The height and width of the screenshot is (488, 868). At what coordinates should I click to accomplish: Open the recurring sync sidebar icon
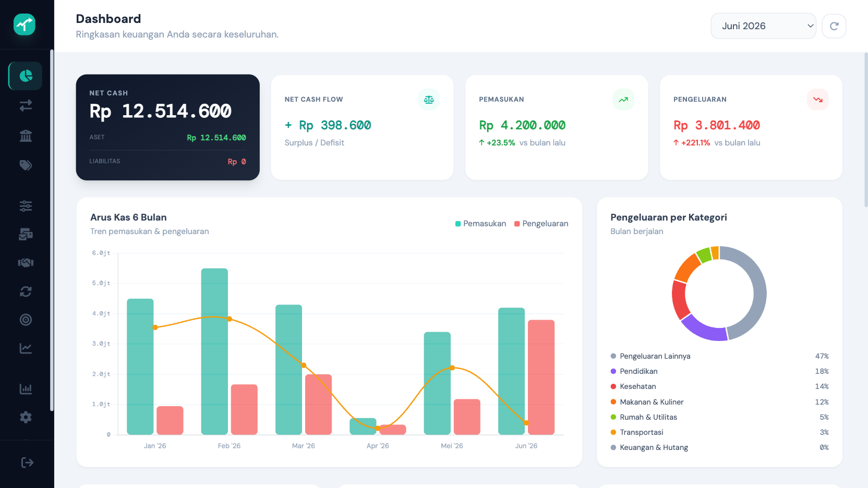26,291
